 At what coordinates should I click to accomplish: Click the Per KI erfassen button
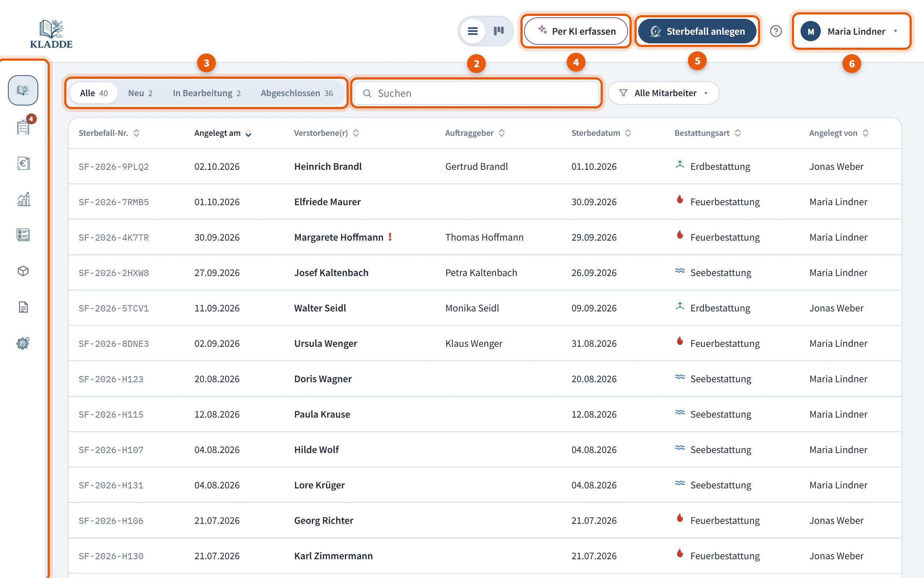click(576, 31)
